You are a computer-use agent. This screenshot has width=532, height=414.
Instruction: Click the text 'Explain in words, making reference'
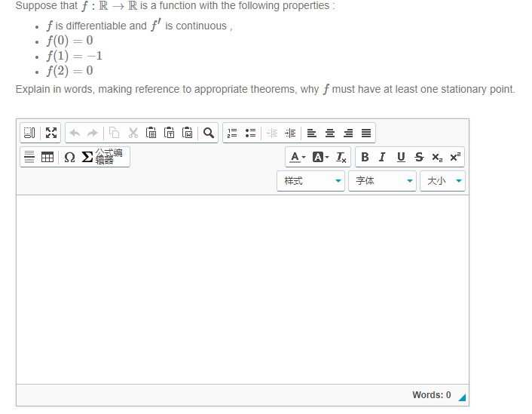[97, 89]
